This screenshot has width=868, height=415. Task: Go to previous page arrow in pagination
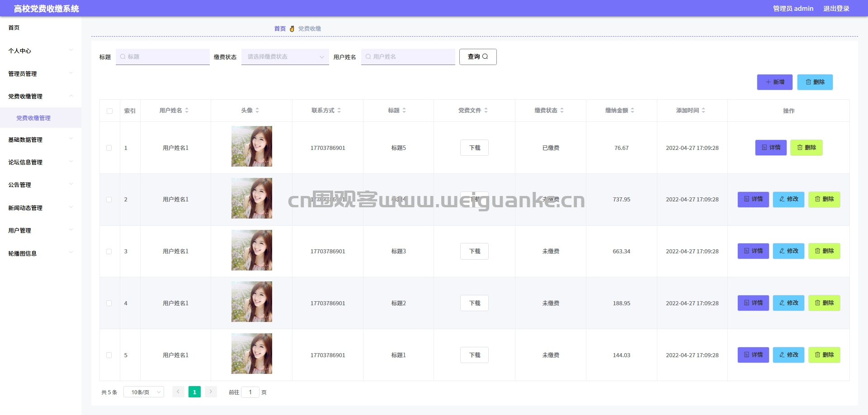(178, 392)
